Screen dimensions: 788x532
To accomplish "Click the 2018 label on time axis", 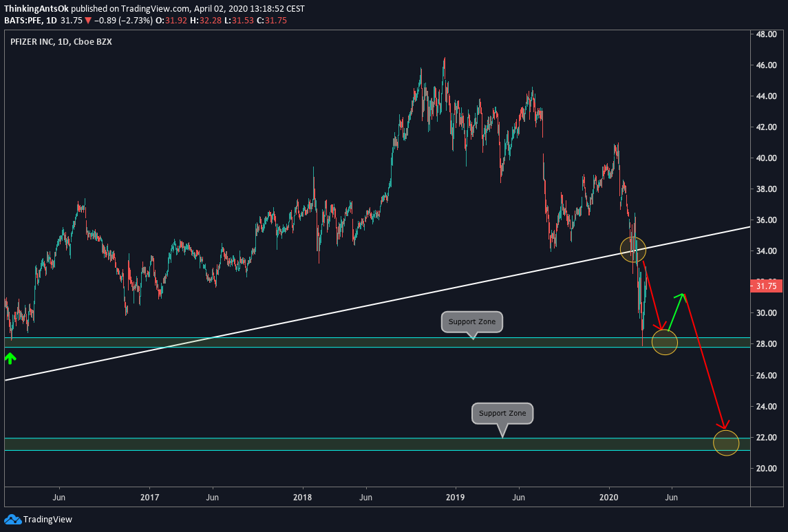I will click(x=303, y=498).
